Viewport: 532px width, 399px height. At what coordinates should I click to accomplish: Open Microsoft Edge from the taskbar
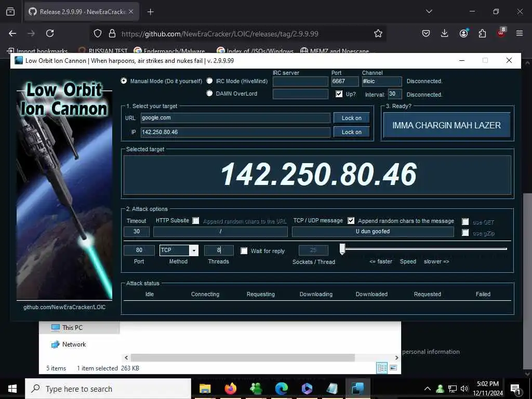pyautogui.click(x=281, y=389)
